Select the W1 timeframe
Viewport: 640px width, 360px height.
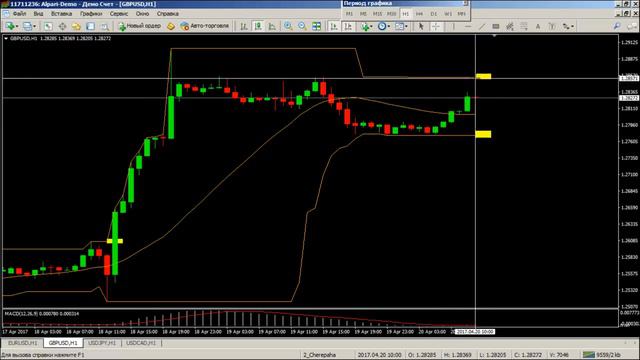(x=448, y=14)
